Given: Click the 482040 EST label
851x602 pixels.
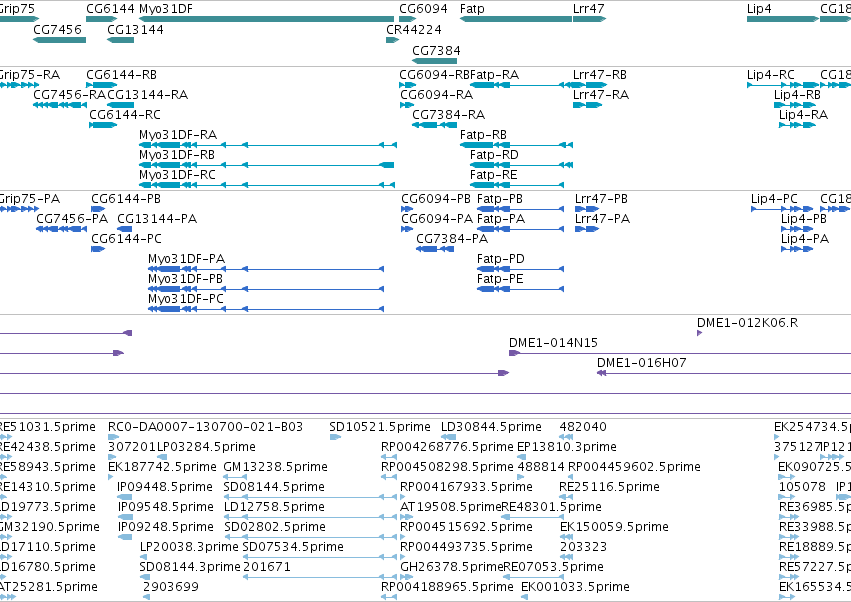Looking at the screenshot, I should click(x=583, y=427).
